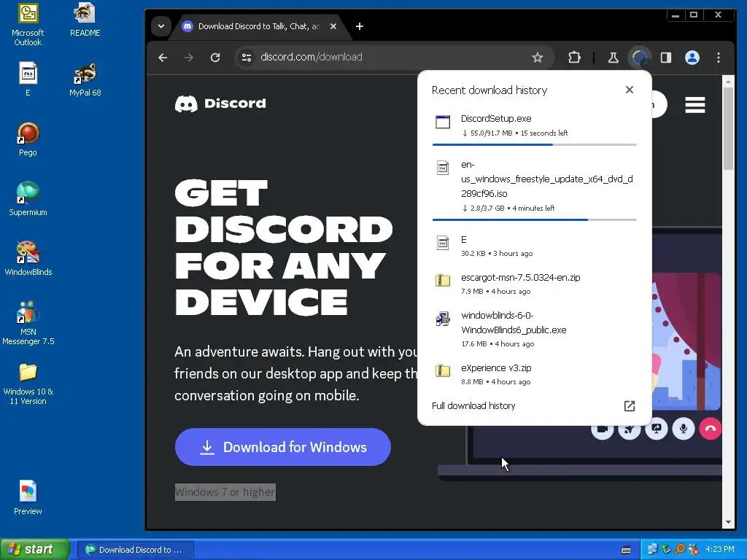
Task: Open Chrome Labs flask icon
Action: tap(613, 58)
